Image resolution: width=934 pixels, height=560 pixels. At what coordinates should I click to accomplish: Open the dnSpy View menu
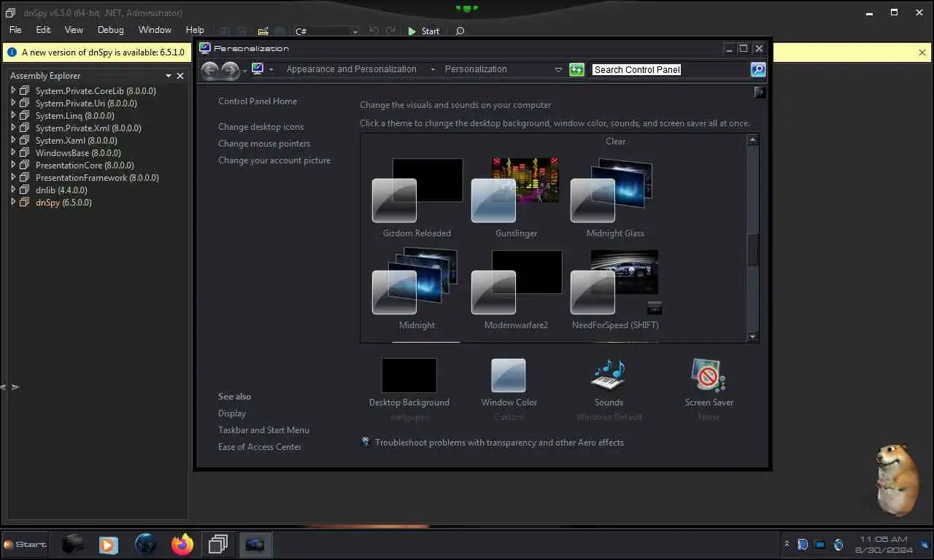[x=74, y=30]
